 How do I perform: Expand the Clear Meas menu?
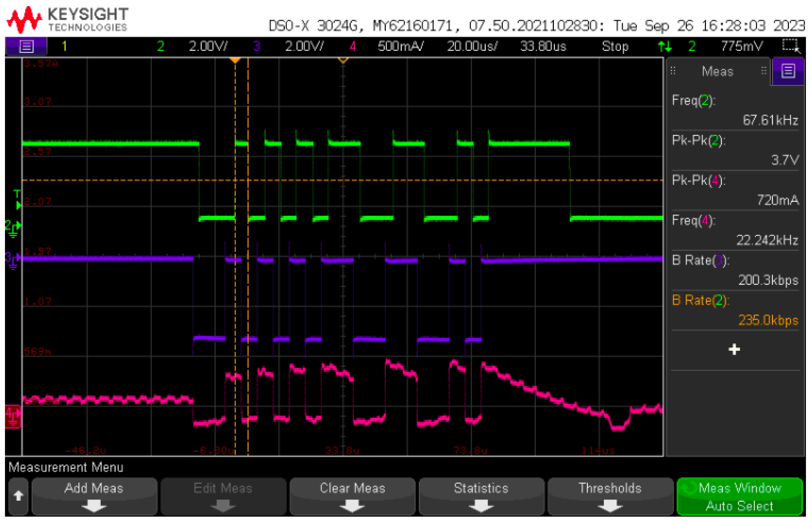pyautogui.click(x=352, y=496)
